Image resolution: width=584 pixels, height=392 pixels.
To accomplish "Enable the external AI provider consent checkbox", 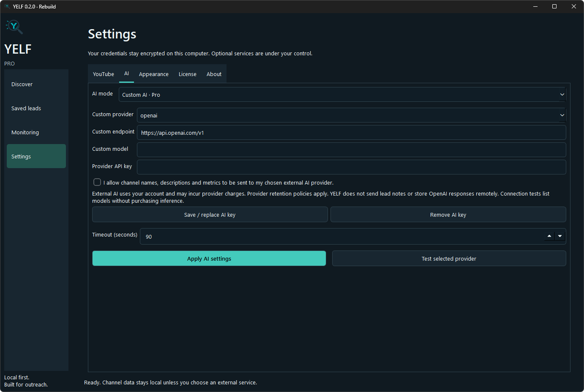I will coord(97,182).
